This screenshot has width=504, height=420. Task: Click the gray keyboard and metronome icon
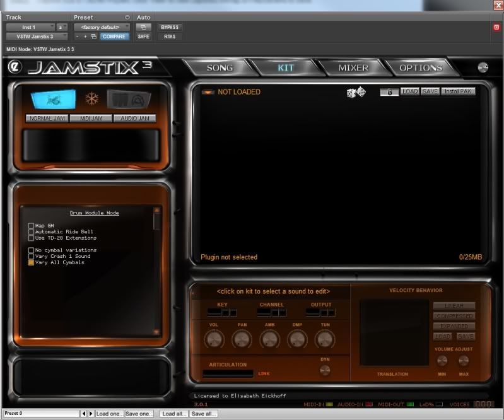tap(129, 99)
